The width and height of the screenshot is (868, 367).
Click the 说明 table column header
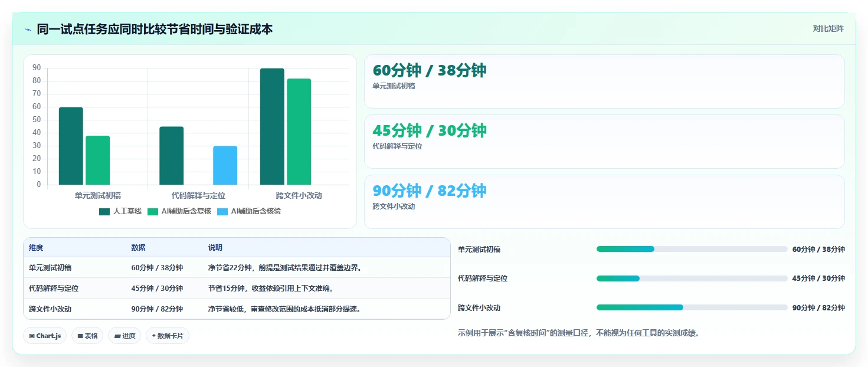215,248
